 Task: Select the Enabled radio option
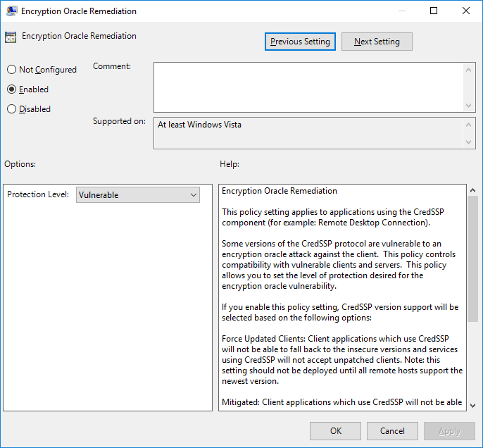click(x=11, y=89)
